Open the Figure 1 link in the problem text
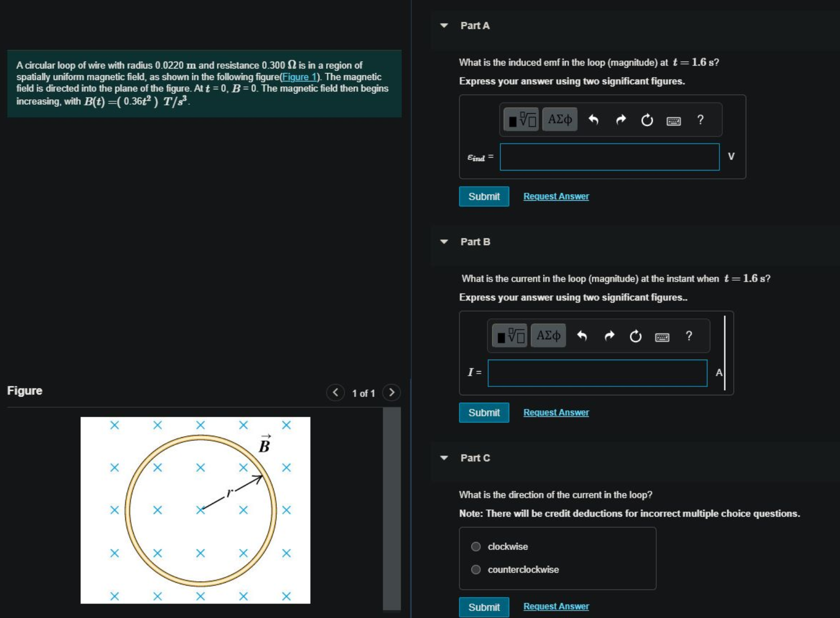This screenshot has height=618, width=840. (300, 77)
